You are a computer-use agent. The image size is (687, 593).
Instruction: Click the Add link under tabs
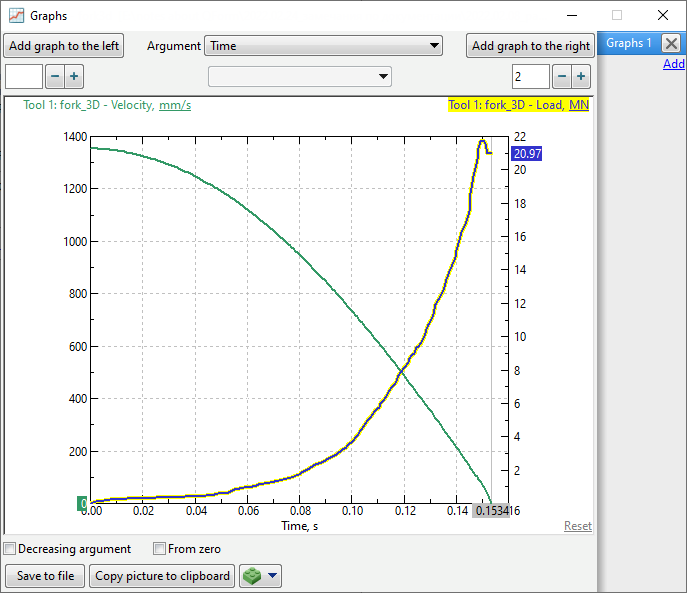coord(673,64)
